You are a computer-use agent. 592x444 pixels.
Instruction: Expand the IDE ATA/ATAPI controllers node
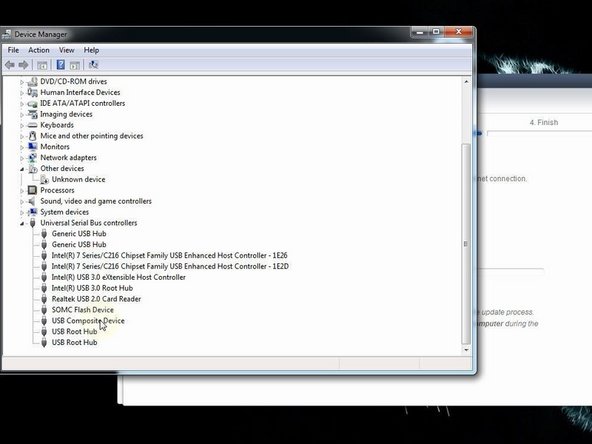click(x=22, y=104)
